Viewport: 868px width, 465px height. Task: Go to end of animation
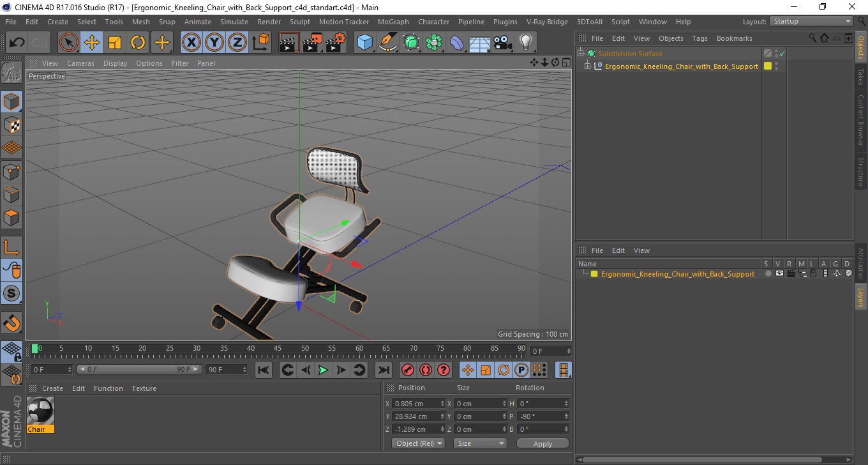click(383, 370)
